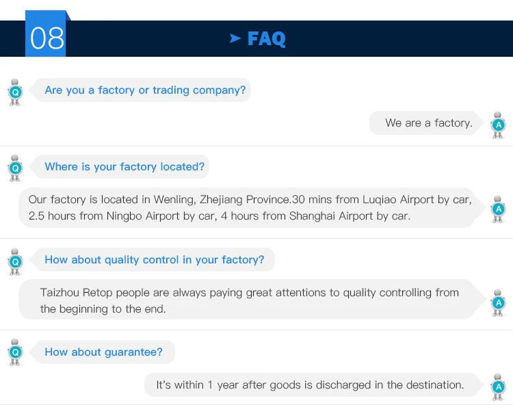Click the A robot icon beside Wenling location answer
Screen dimensions: 513x420
pyautogui.click(x=499, y=209)
